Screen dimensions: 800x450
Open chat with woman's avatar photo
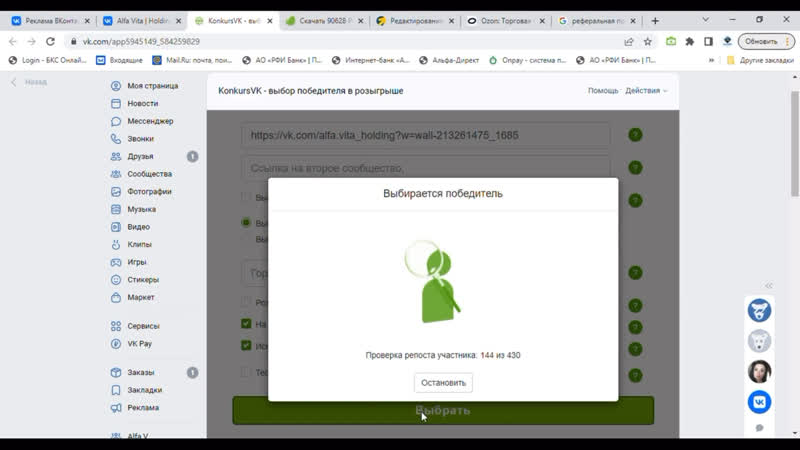[759, 371]
